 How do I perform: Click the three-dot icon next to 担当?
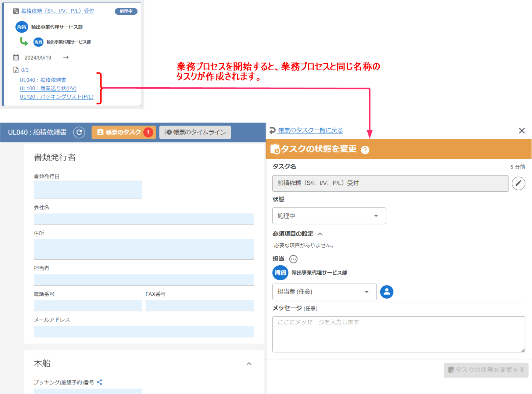[293, 259]
